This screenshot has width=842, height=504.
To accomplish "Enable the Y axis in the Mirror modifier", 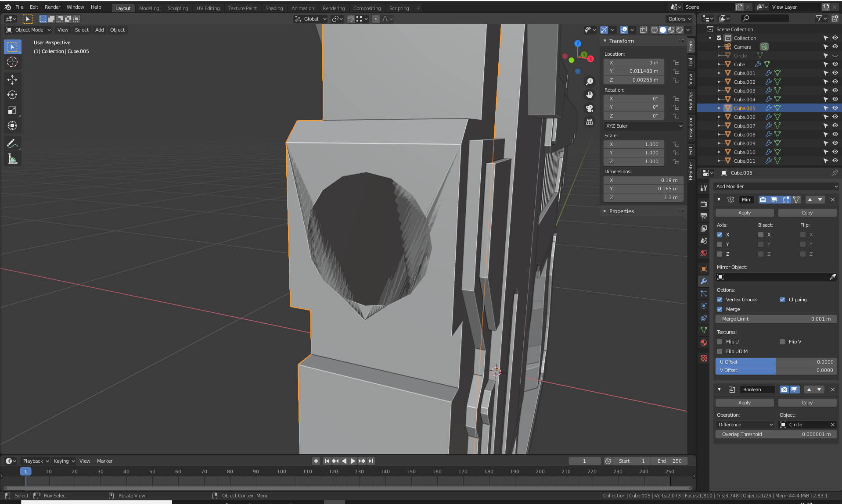I will pos(720,244).
